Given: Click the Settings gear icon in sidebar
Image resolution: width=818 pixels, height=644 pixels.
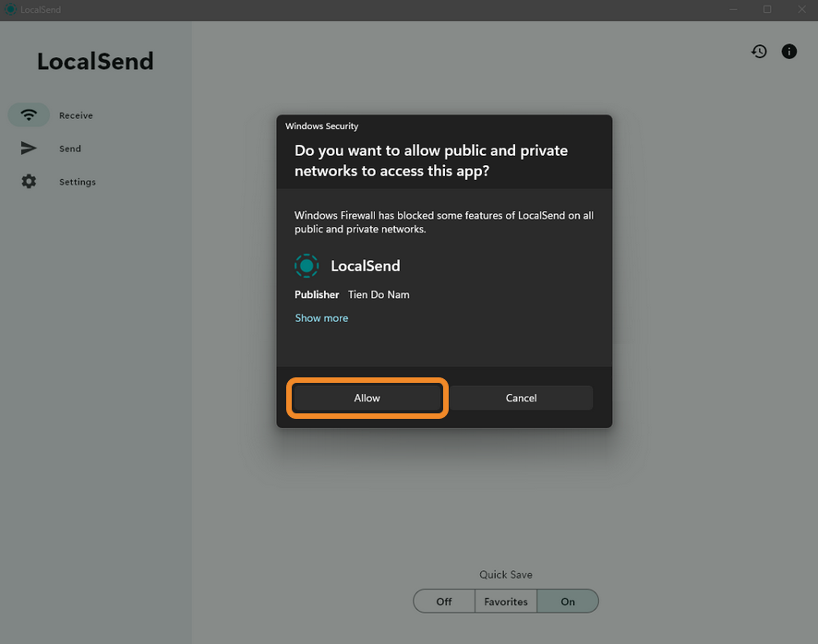Looking at the screenshot, I should pyautogui.click(x=30, y=182).
